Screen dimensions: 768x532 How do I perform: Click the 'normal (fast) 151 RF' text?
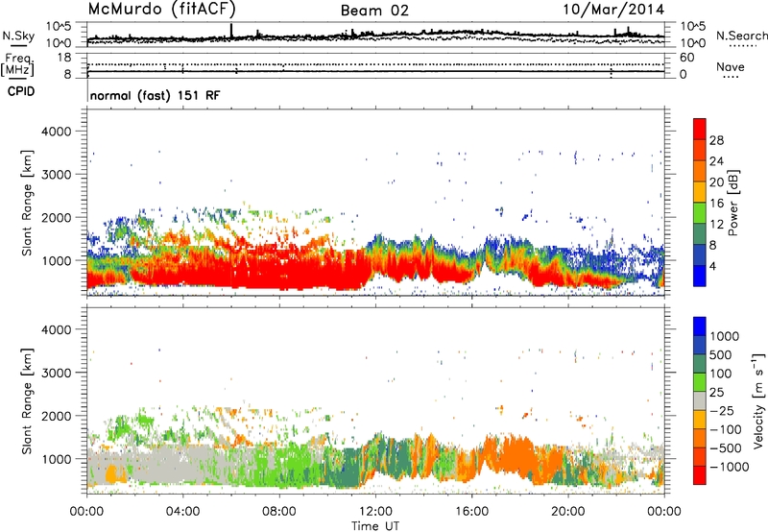tap(156, 95)
